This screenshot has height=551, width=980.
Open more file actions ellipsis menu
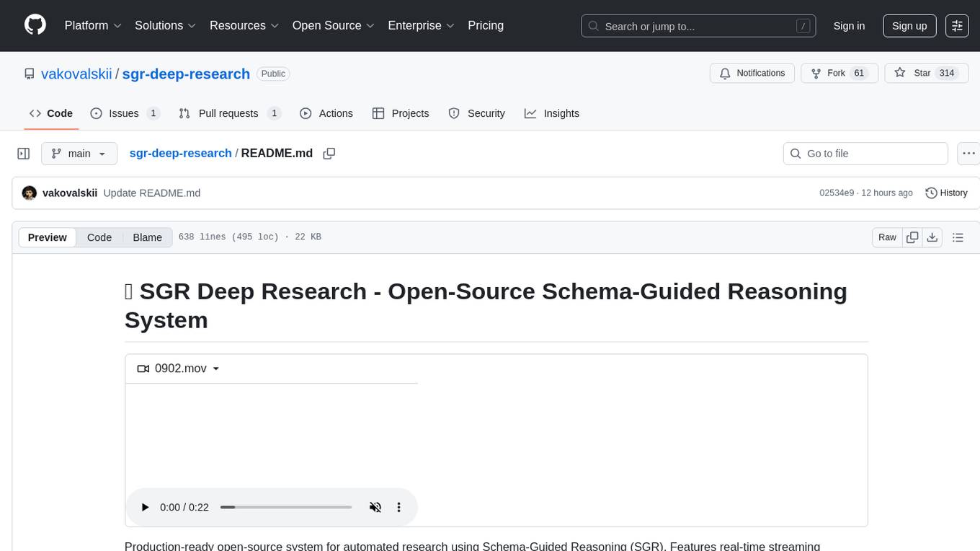968,154
